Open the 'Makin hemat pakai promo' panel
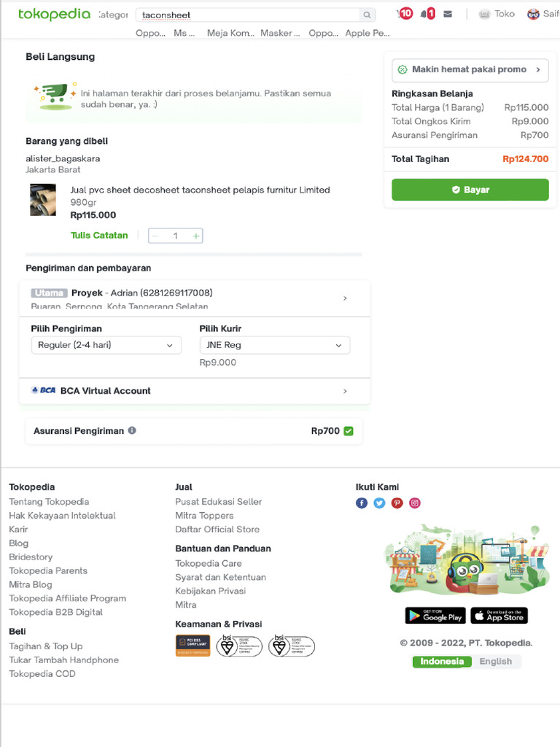560x747 pixels. 470,70
